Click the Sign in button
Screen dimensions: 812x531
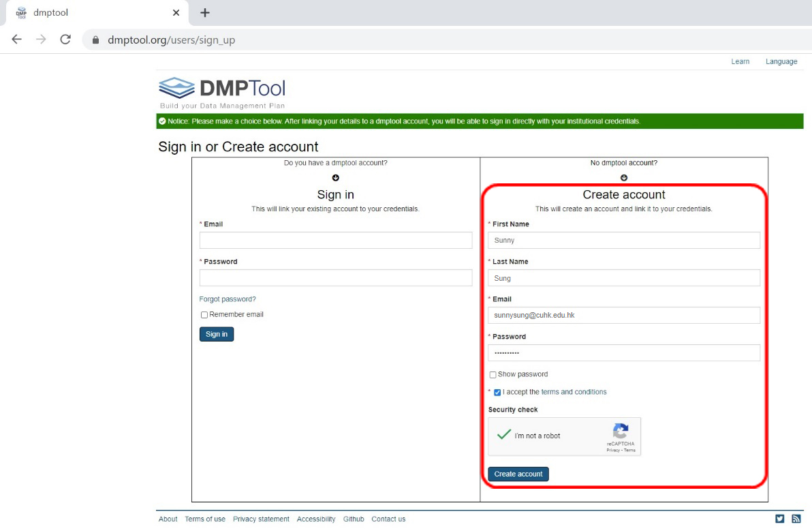tap(217, 334)
